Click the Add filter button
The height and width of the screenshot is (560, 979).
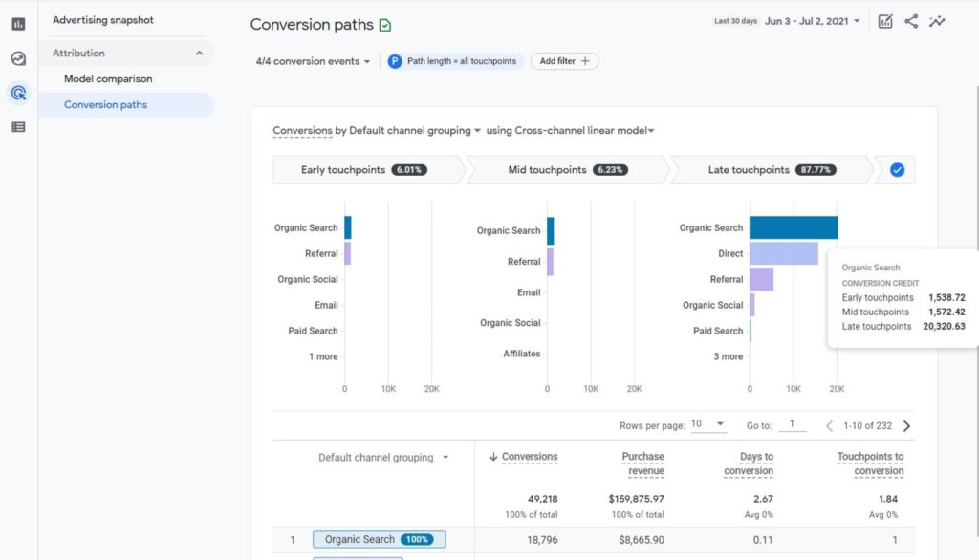coord(564,61)
